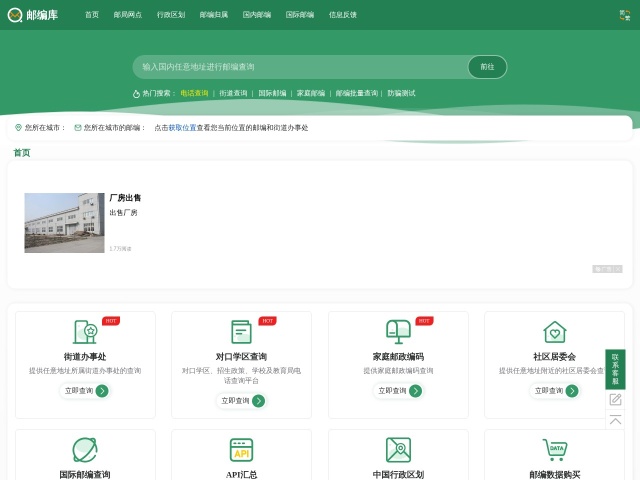Image resolution: width=640 pixels, height=480 pixels.
Task: Open the 邮局网点 nav item
Action: (x=128, y=15)
